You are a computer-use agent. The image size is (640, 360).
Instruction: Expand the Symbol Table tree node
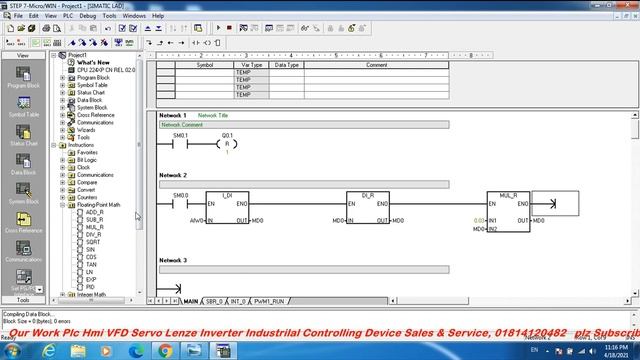(62, 85)
